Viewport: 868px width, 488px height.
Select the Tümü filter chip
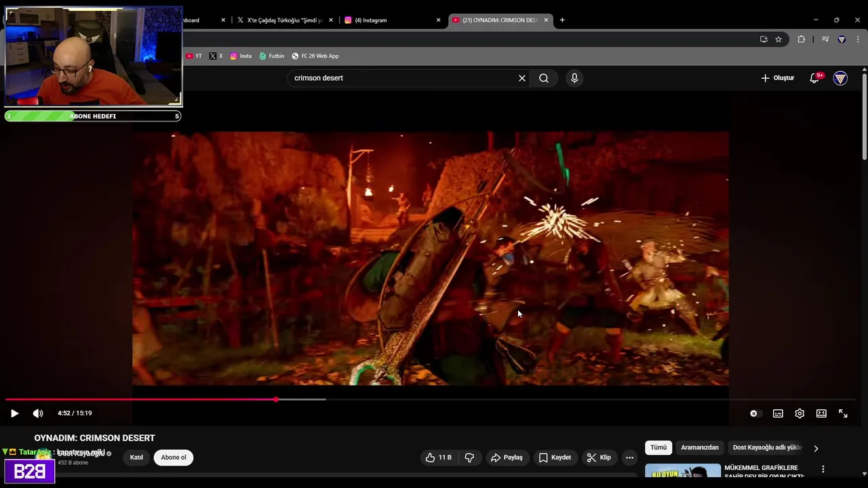[658, 447]
